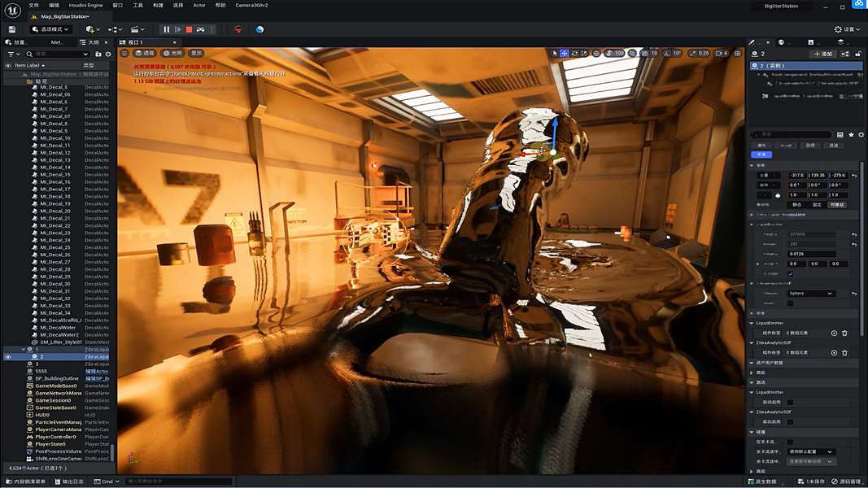Screen dimensions: 868x488
Task: Add element to ZibraAnalyticSDF component tags
Action: tap(834, 352)
